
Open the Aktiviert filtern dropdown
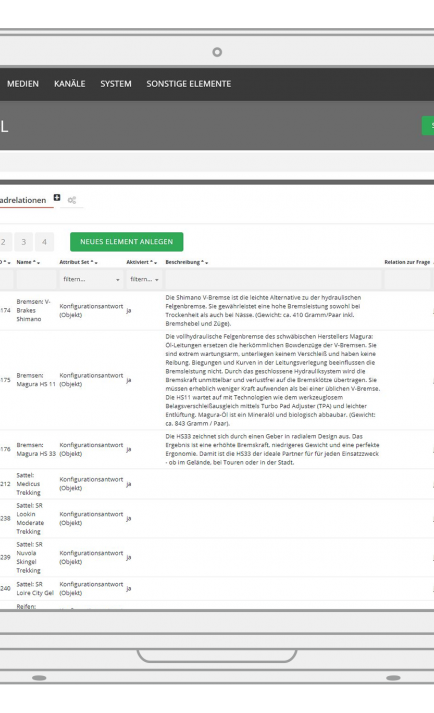tap(144, 279)
